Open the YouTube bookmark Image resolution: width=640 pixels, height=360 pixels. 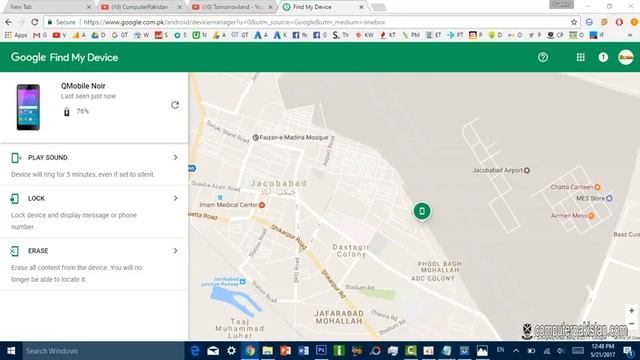(x=59, y=36)
